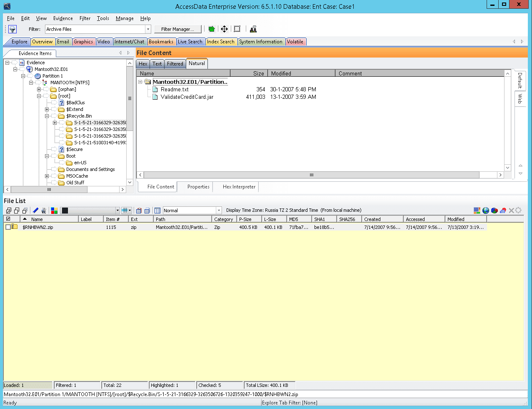
Task: Open the Normal column template dropdown
Action: pyautogui.click(x=219, y=211)
